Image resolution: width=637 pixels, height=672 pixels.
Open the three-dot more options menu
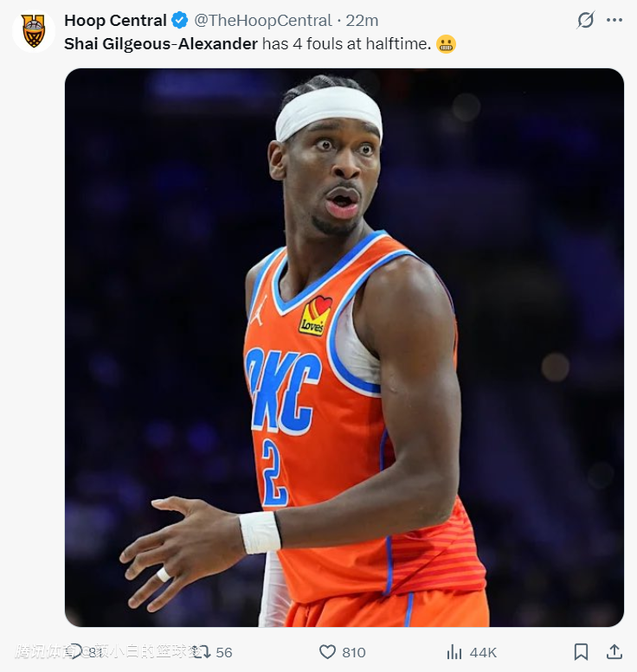click(x=614, y=20)
